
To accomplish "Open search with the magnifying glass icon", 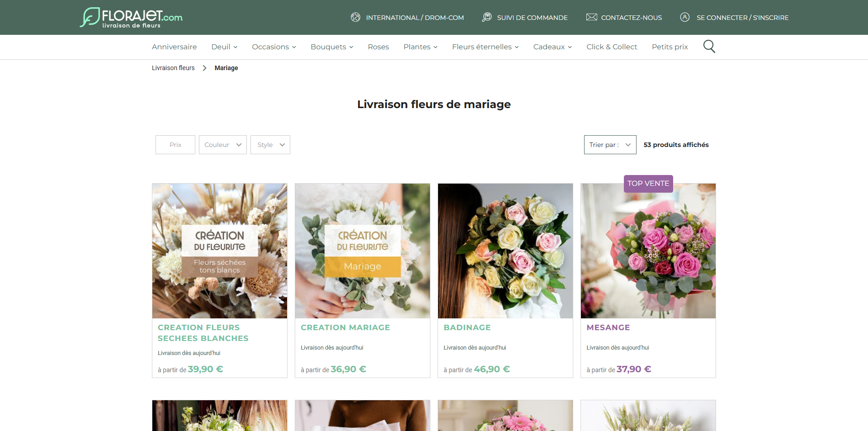I will 709,47.
